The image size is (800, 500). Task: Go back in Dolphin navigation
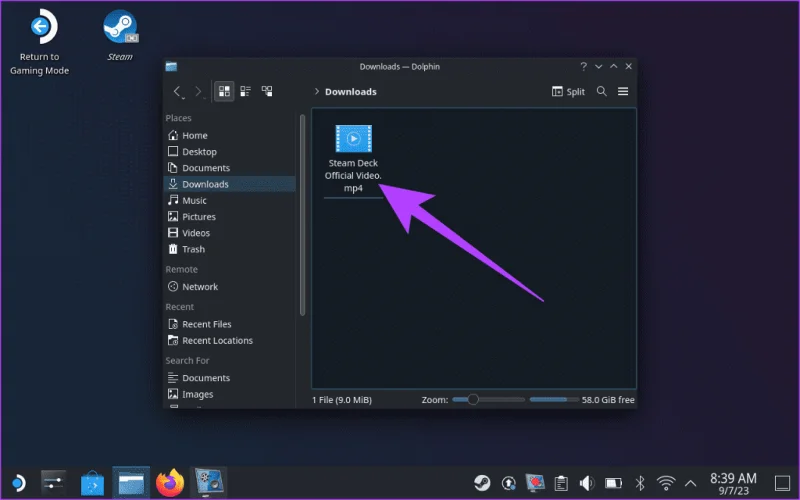(177, 91)
